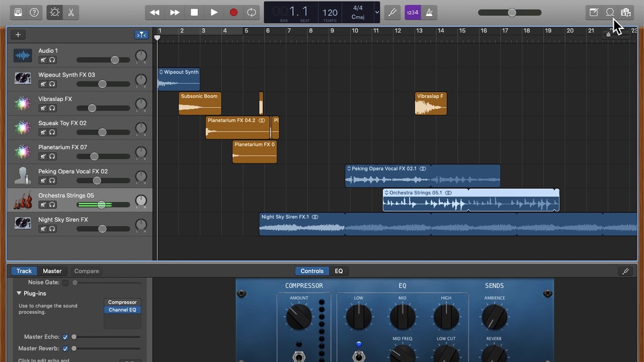Open the LCD display mode dropdown arrow
Image resolution: width=644 pixels, height=362 pixels.
[x=377, y=12]
